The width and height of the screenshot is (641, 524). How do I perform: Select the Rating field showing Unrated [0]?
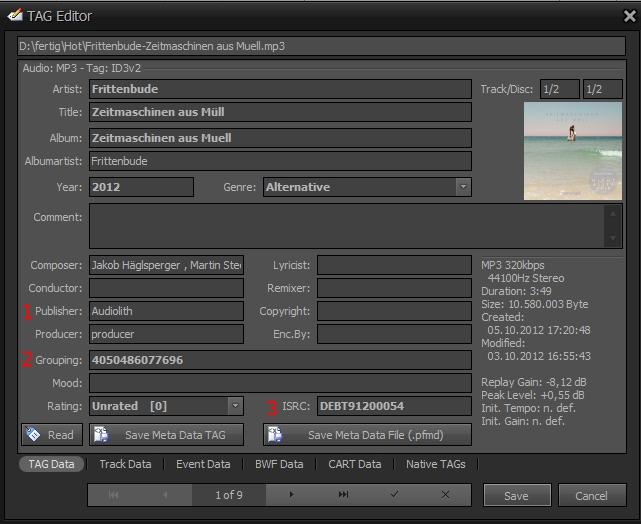point(166,406)
